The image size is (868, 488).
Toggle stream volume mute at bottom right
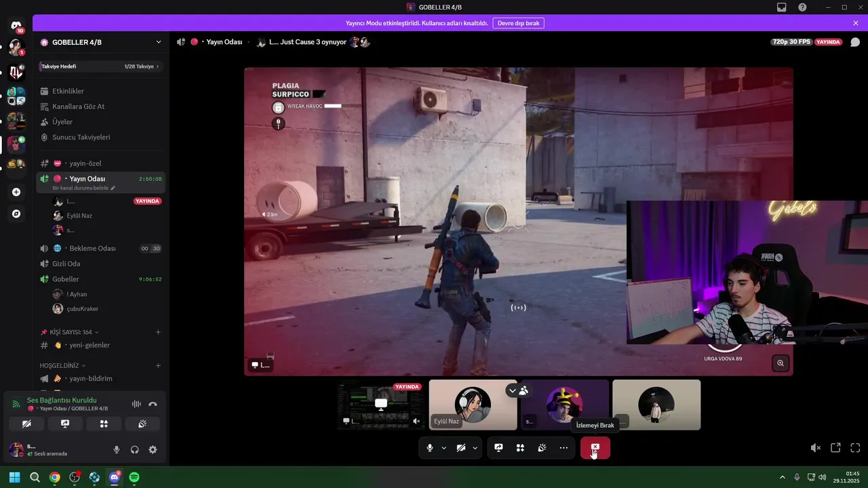click(x=816, y=448)
